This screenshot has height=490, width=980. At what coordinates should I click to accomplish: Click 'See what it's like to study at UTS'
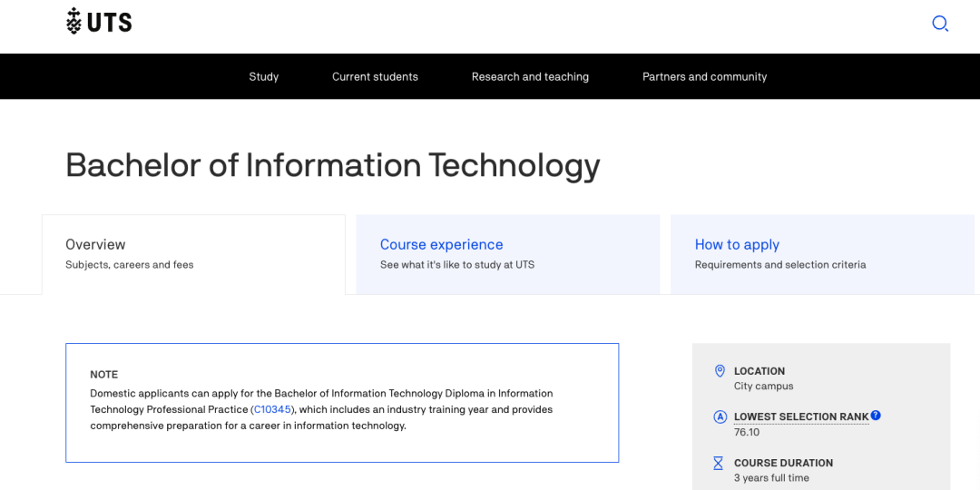(457, 265)
